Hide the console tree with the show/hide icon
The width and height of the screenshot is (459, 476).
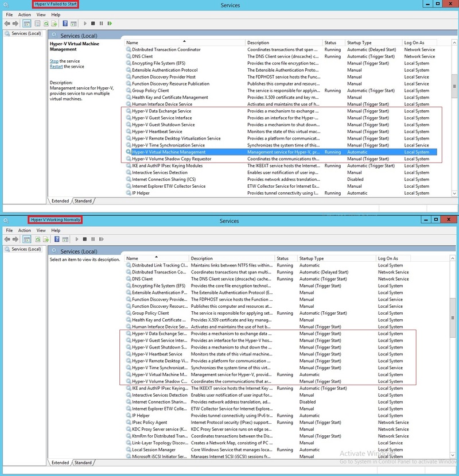[x=28, y=23]
